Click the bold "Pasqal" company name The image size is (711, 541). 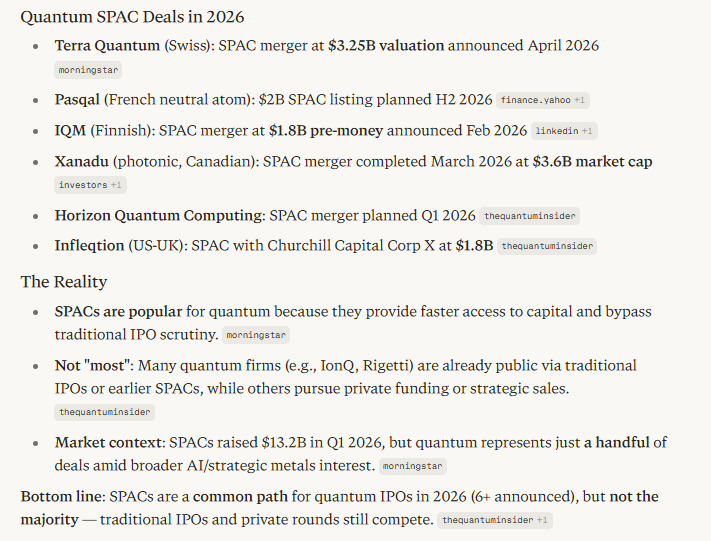tap(80, 100)
